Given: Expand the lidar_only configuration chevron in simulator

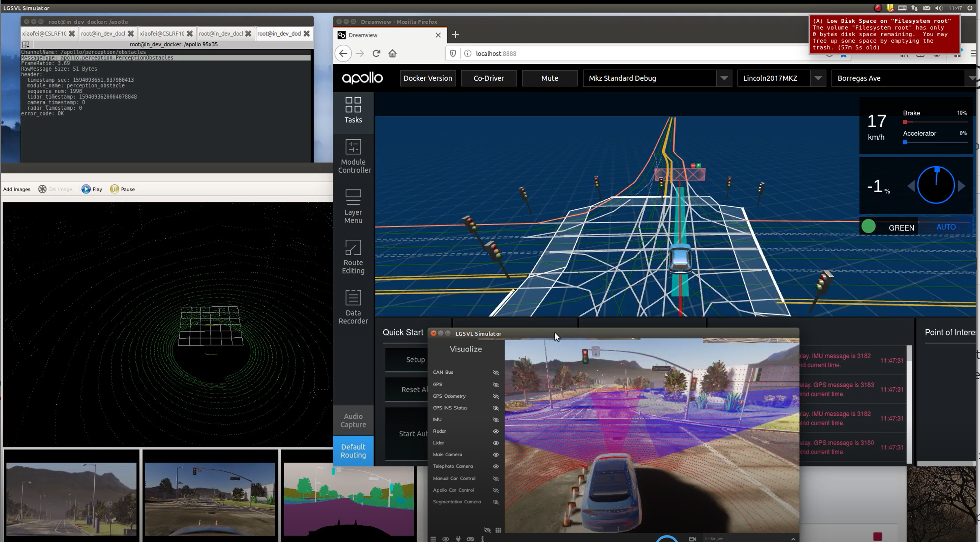Looking at the screenshot, I should 793,539.
